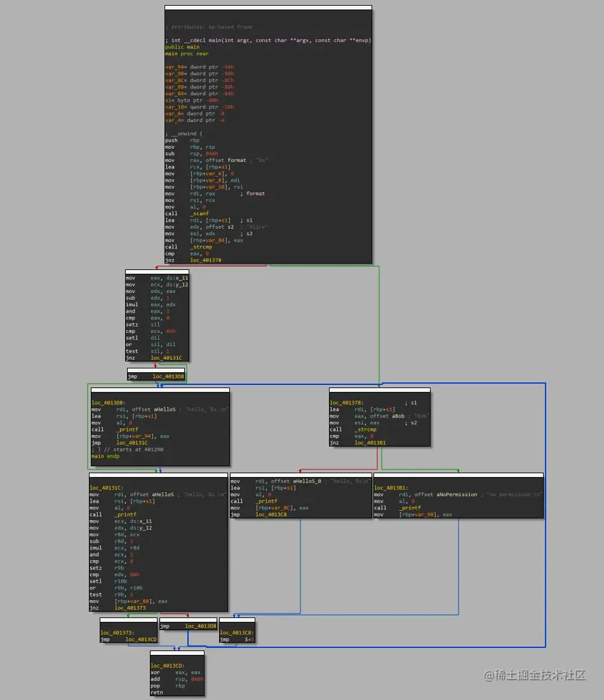Click 'mov [rbp+var_88], eax' instruction
Viewport: 604px width, 700px height.
coord(128,602)
